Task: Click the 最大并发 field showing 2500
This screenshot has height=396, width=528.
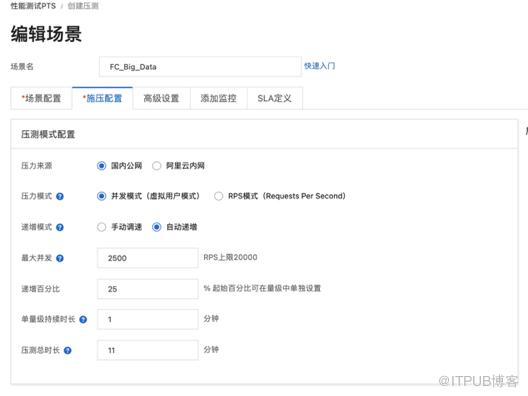Action: pyautogui.click(x=147, y=258)
